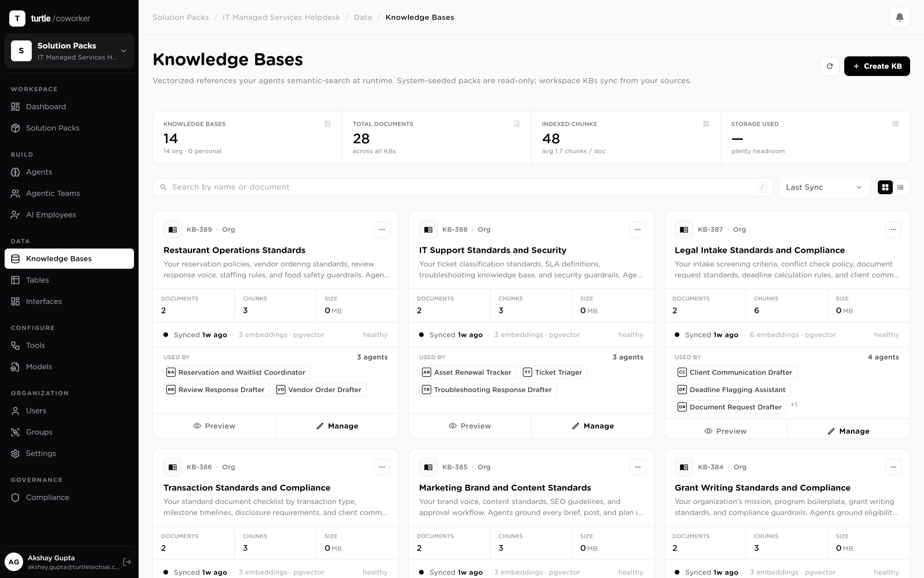Click Deadline Flagging Assistant agent chip
Viewport: 924px width, 578px height.
pyautogui.click(x=733, y=390)
